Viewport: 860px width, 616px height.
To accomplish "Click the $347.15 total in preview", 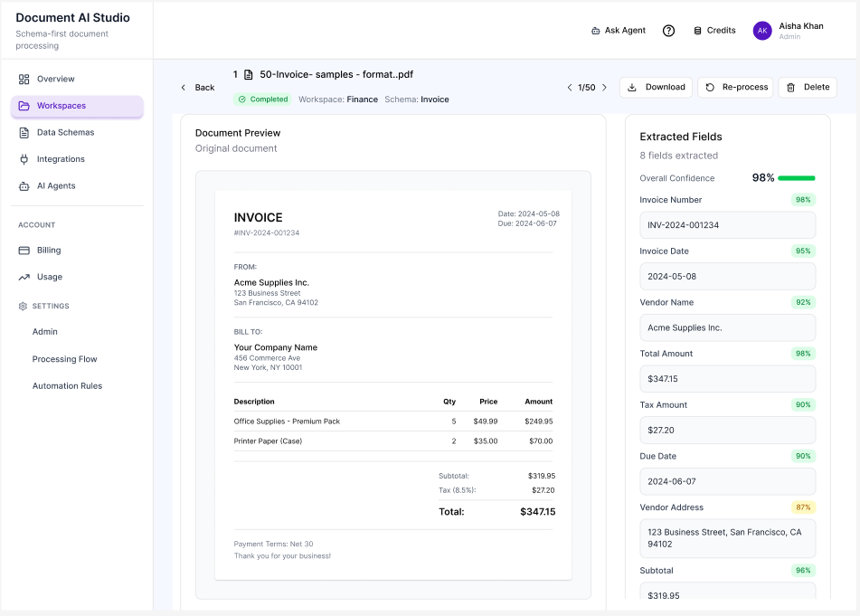I will point(537,512).
